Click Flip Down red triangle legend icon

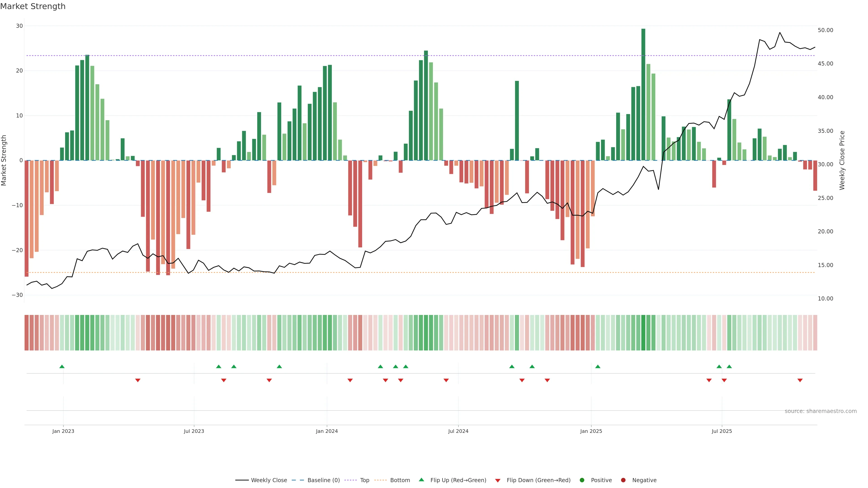[x=498, y=481]
